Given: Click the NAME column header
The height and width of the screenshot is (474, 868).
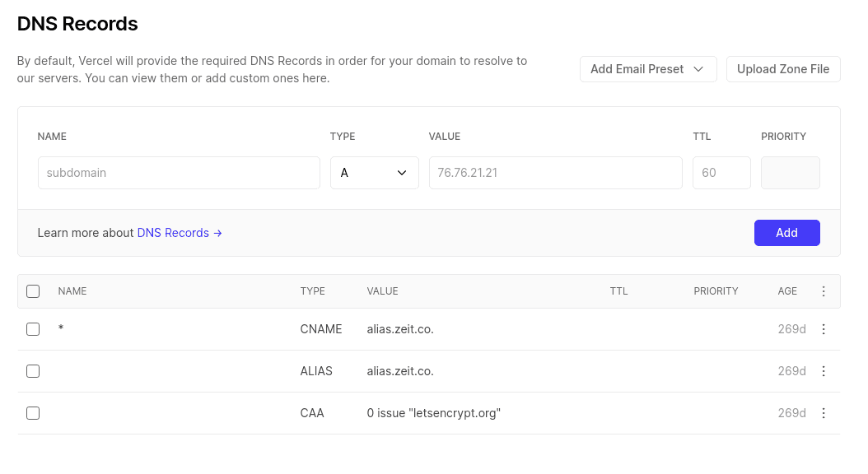Looking at the screenshot, I should (x=72, y=290).
